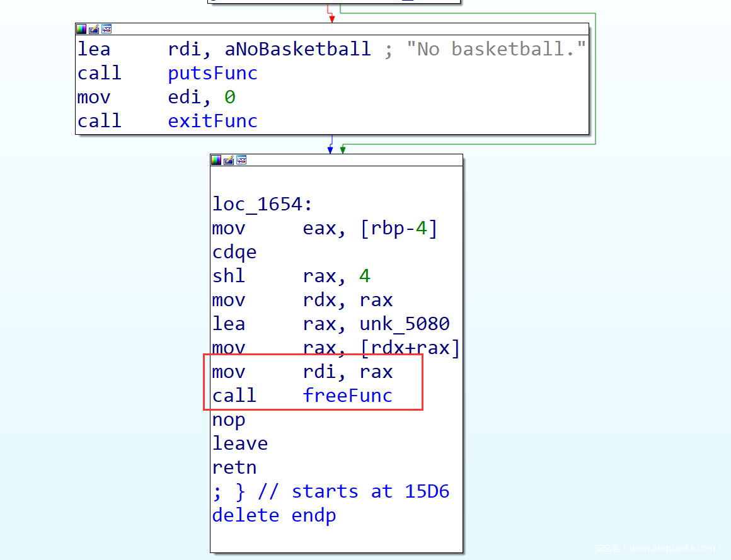This screenshot has height=560, width=731.
Task: Click the unk_5080 data reference
Action: pos(404,324)
